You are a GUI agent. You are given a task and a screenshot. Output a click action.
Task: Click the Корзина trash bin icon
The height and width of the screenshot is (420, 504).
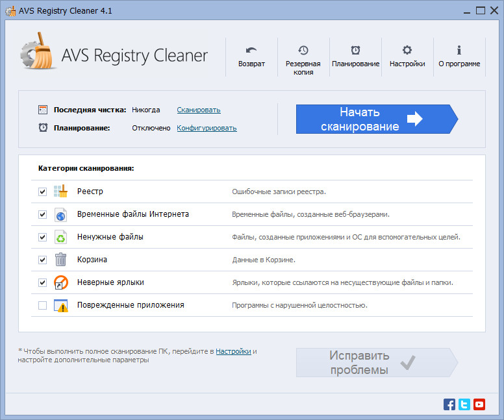point(60,260)
